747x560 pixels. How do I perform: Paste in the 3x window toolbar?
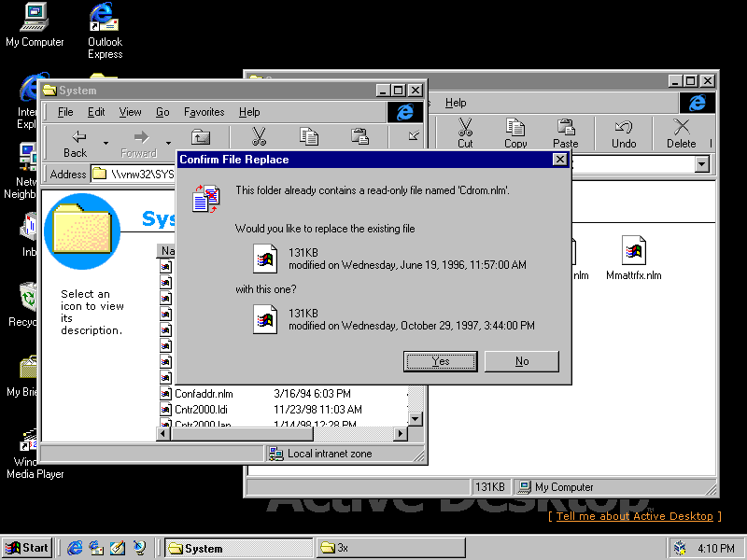[x=566, y=133]
